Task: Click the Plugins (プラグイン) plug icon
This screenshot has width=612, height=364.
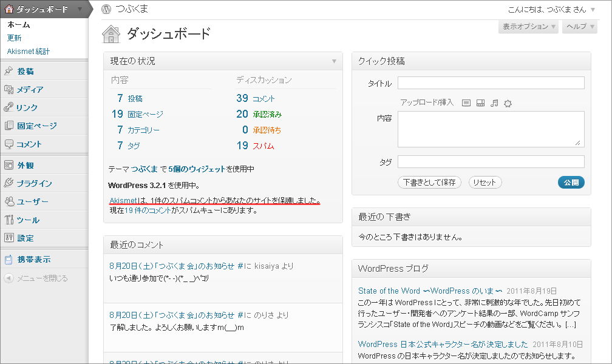Action: tap(8, 183)
